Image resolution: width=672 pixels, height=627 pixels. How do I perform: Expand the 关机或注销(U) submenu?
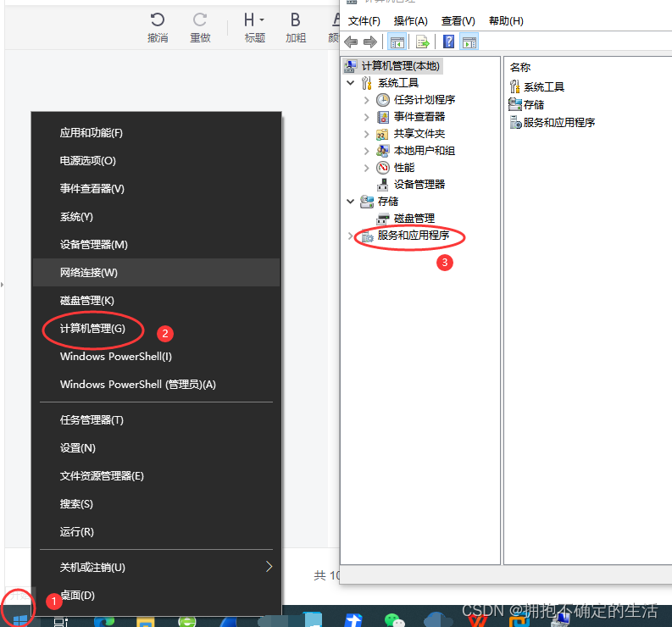pos(157,567)
